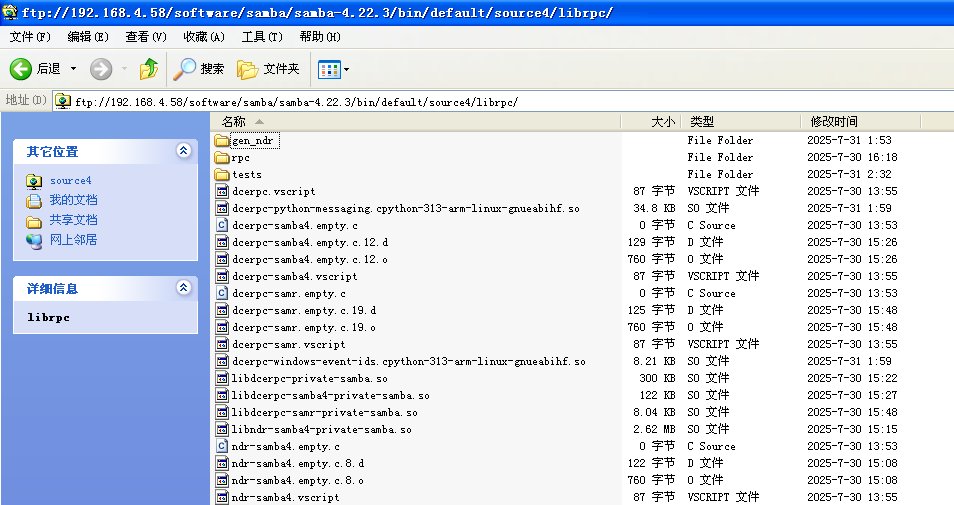Screen dimensions: 954x505
Task: Select dcerpc-windows-event-ids.cpython-313 .so file name
Action: pos(409,361)
